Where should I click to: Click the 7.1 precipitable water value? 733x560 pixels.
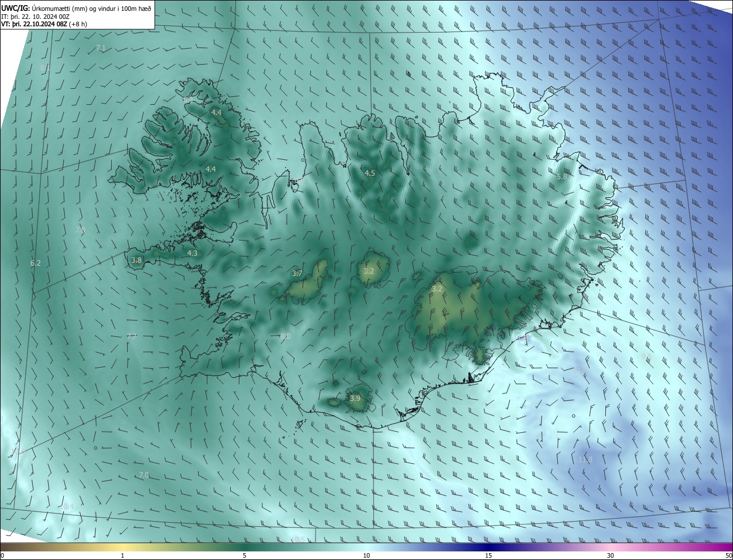pyautogui.click(x=101, y=48)
